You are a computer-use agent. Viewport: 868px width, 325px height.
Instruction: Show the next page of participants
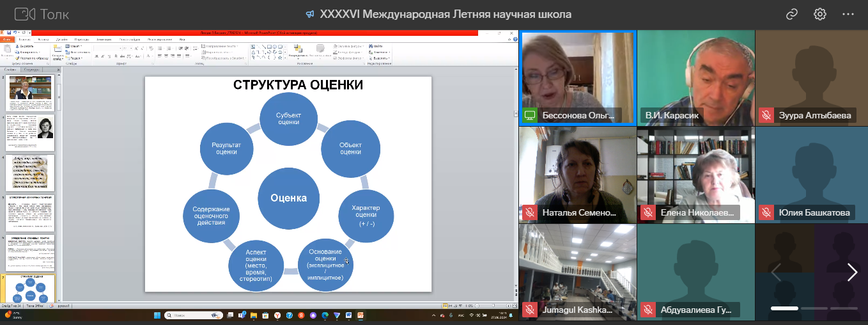[852, 273]
